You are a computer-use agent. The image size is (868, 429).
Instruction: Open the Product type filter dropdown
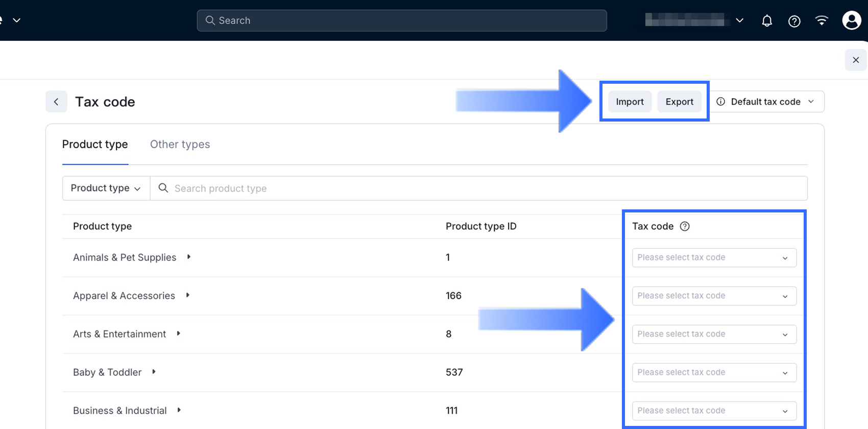click(106, 188)
